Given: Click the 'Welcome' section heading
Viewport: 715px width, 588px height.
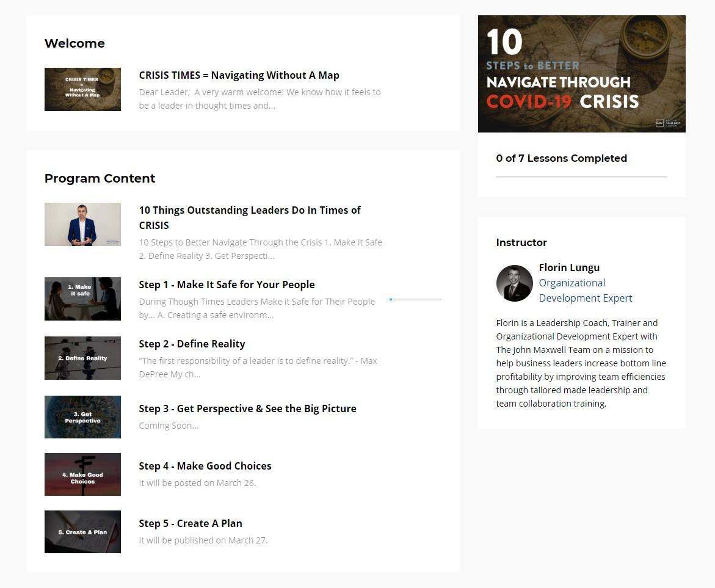Looking at the screenshot, I should pos(74,43).
